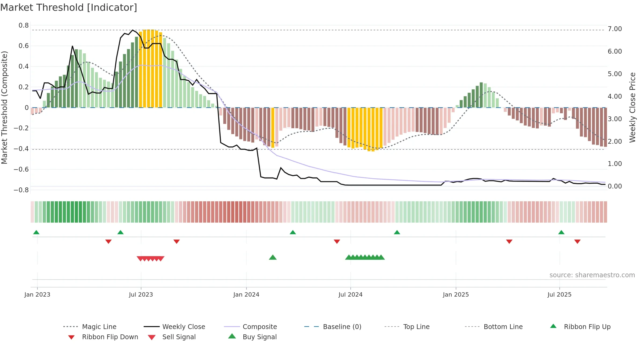Click the Weekly Close Price axis title
This screenshot has height=362, width=644.
(633, 108)
